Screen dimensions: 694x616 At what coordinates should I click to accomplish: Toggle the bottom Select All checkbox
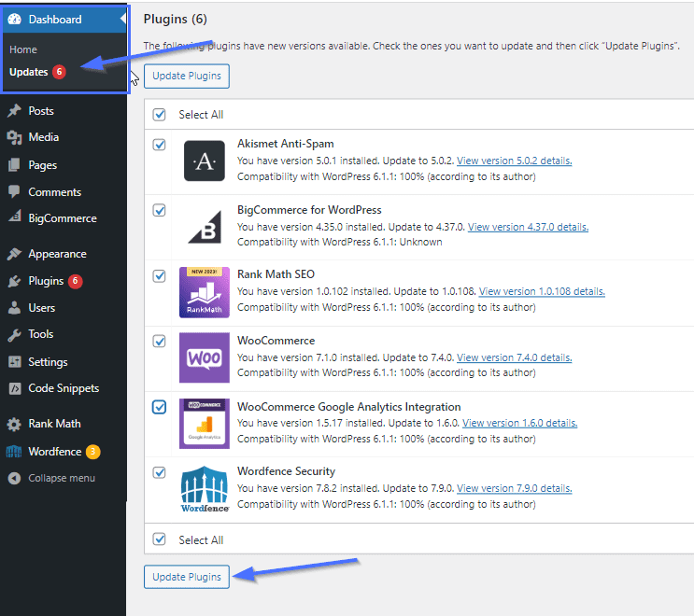pos(160,539)
